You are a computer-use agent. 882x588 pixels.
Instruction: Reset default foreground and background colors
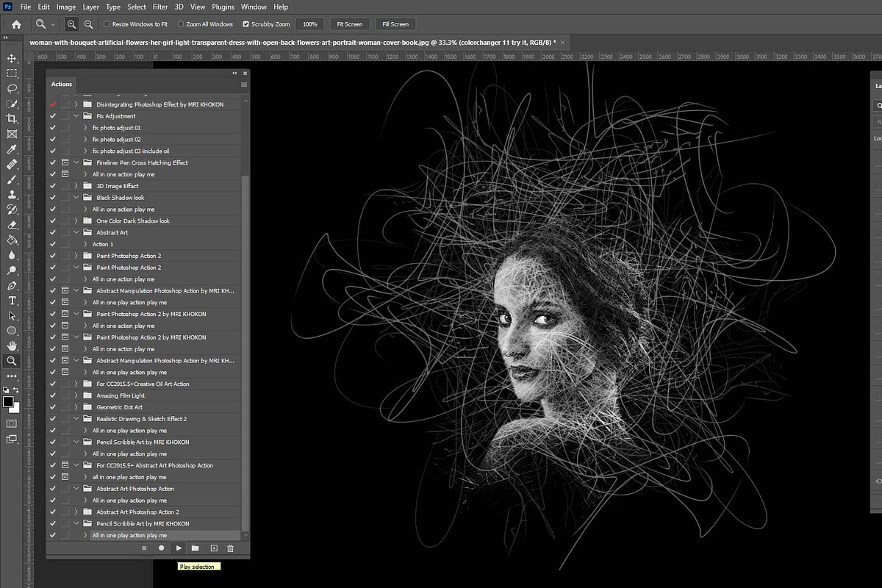(x=6, y=390)
